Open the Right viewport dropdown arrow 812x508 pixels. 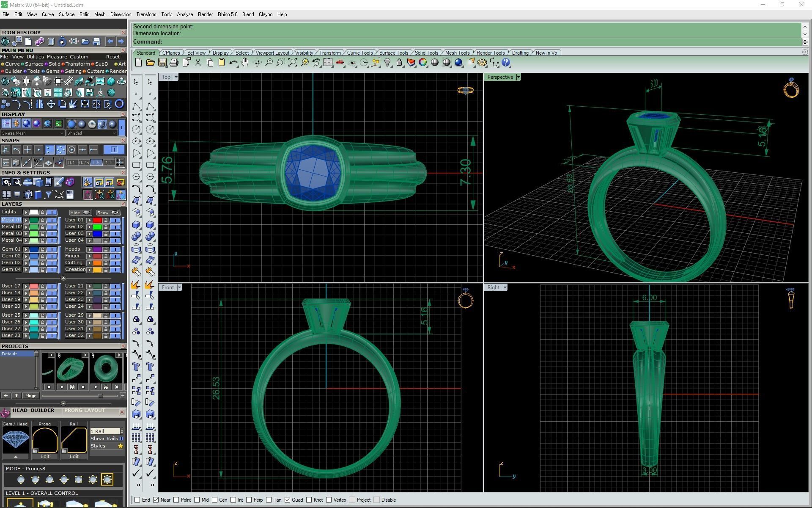point(505,287)
